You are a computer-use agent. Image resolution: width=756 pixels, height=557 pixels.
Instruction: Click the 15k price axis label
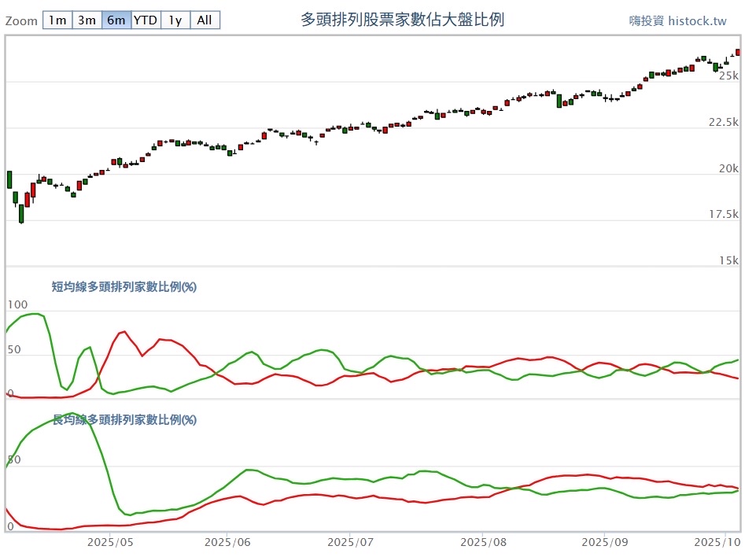click(728, 260)
